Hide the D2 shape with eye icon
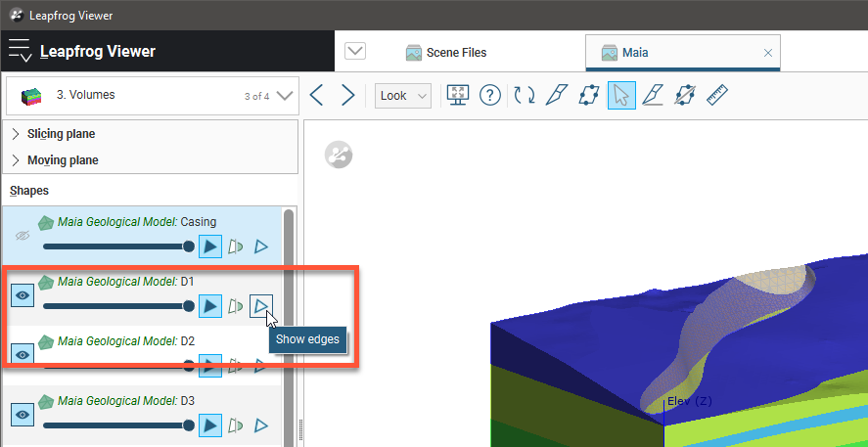 (23, 355)
